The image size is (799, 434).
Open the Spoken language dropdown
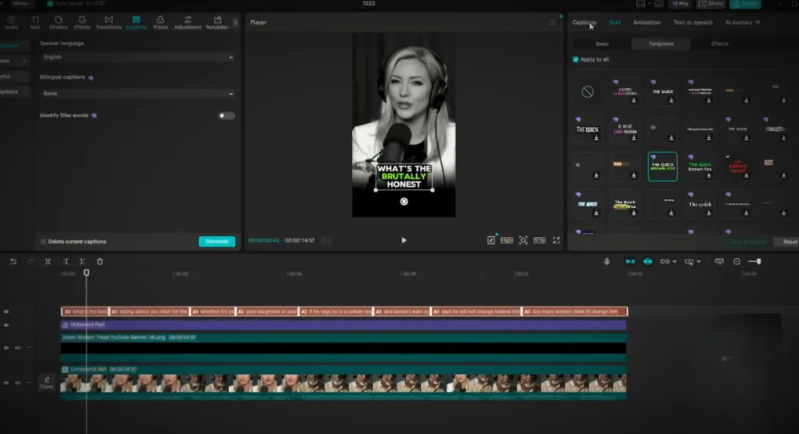[x=137, y=57]
